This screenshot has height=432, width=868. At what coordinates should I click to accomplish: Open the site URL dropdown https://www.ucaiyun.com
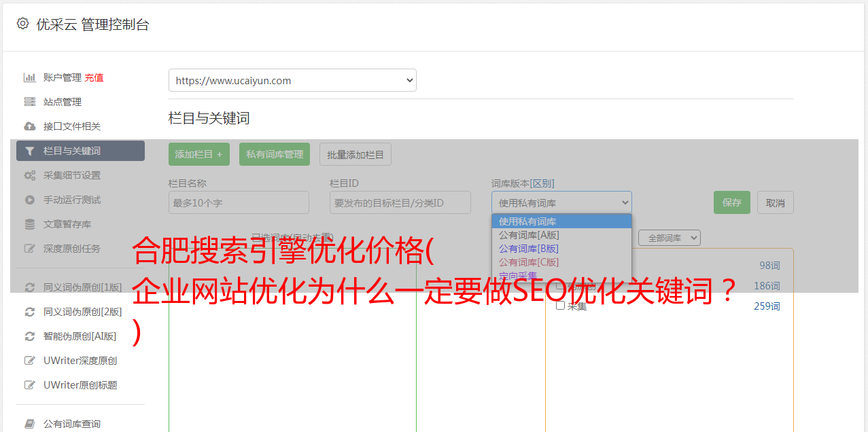point(292,80)
